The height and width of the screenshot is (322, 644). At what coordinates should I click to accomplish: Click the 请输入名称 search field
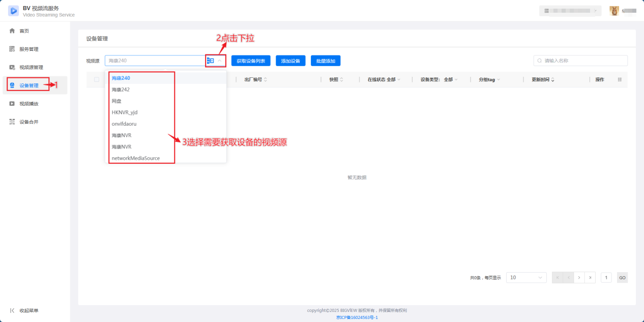(x=580, y=61)
